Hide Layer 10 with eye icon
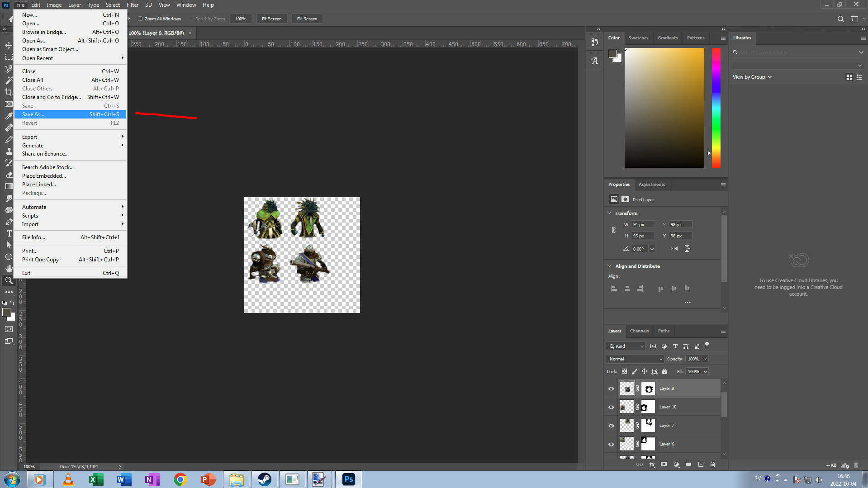Image resolution: width=868 pixels, height=488 pixels. (x=611, y=407)
